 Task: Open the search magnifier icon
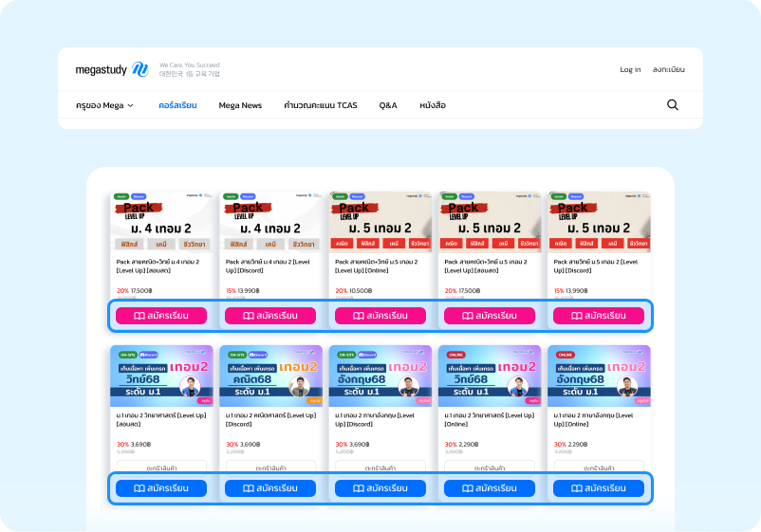tap(672, 104)
